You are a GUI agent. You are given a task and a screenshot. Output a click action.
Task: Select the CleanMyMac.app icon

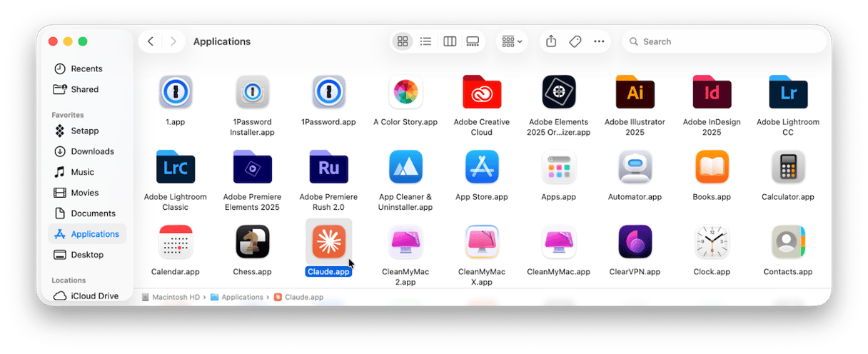point(559,242)
